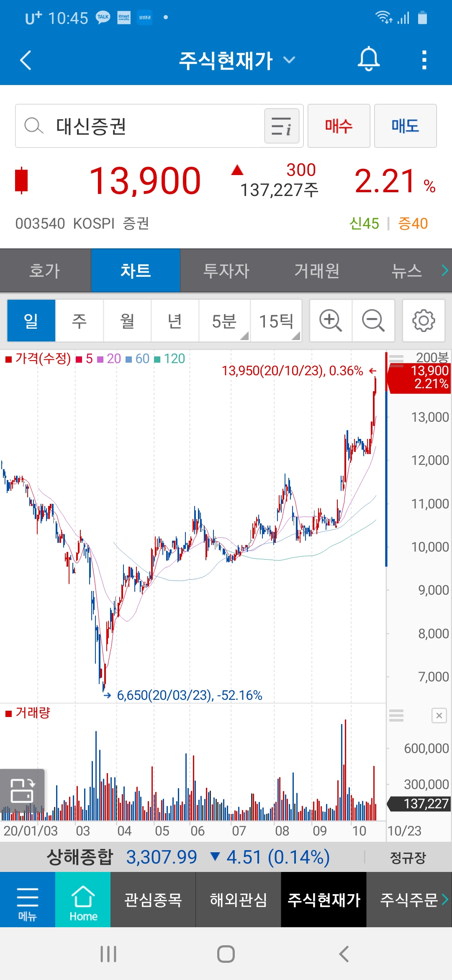Viewport: 452px width, 980px height.
Task: Open the three-dot overflow menu
Action: [424, 60]
